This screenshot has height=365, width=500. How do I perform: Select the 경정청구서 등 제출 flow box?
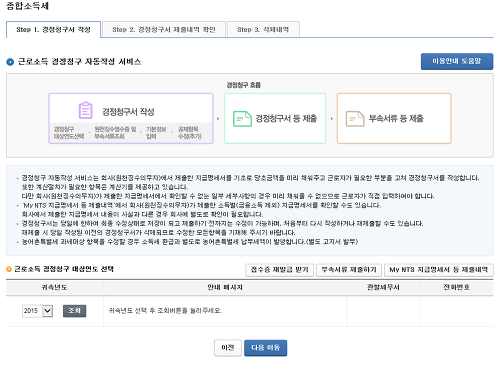tap(275, 118)
